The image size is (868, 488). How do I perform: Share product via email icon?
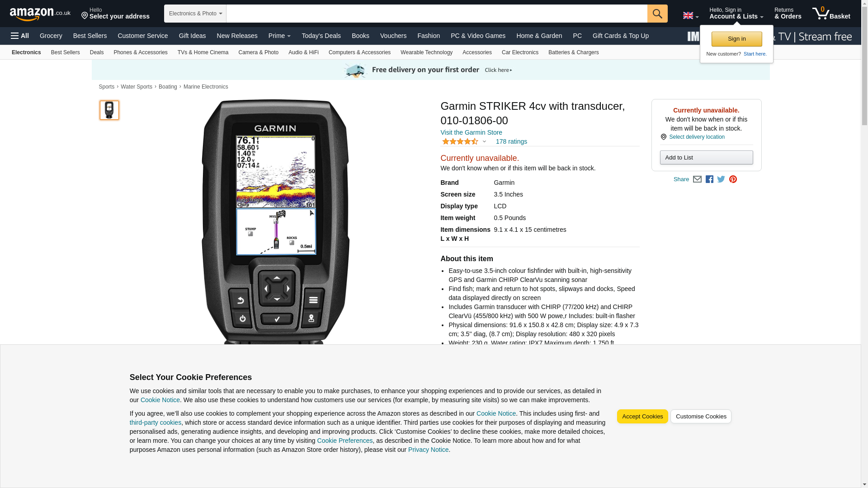click(x=697, y=179)
